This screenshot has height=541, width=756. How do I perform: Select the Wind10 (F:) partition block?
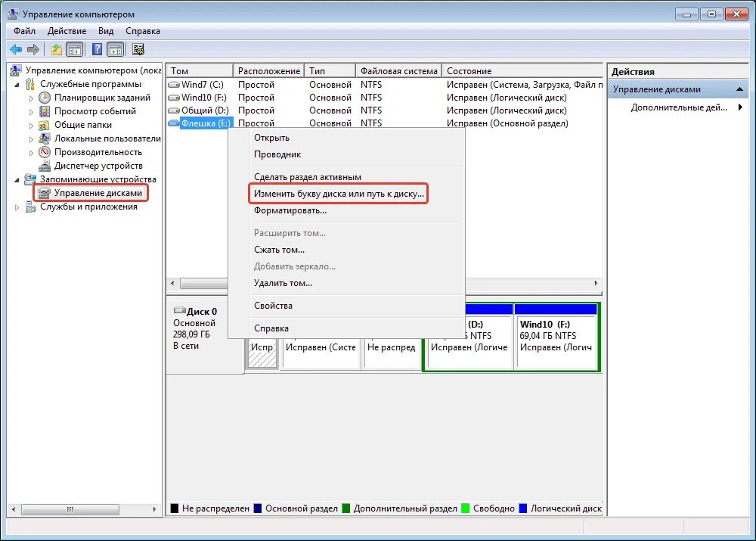point(556,337)
